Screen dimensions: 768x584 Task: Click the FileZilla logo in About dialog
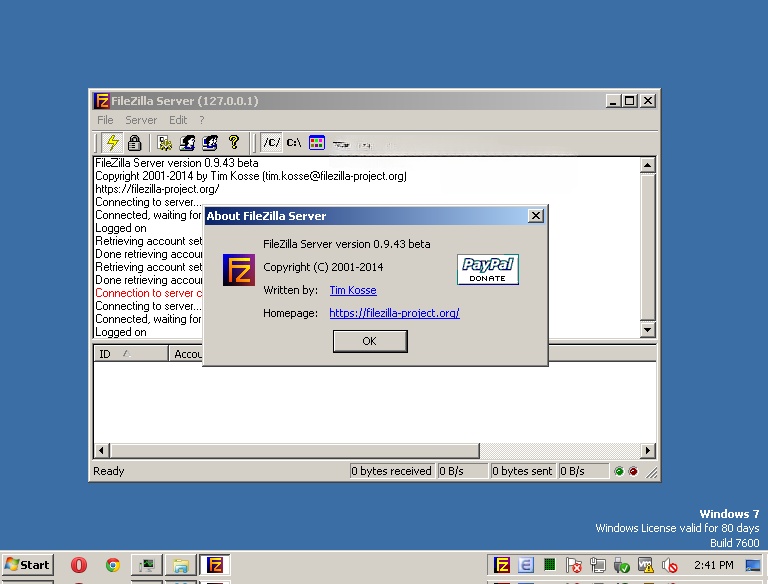[x=239, y=270]
